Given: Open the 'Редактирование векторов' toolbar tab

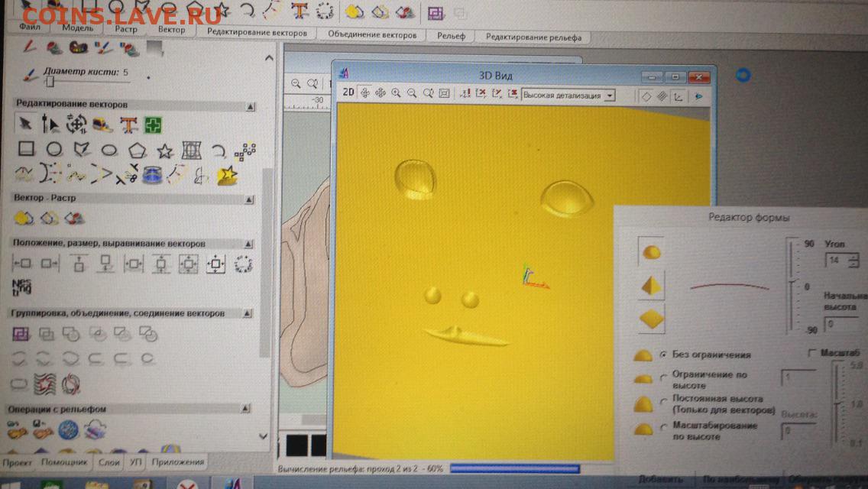Looking at the screenshot, I should (x=256, y=33).
